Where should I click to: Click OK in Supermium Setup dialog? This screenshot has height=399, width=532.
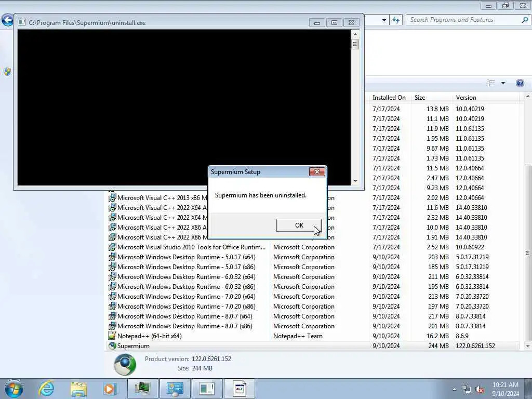(299, 225)
